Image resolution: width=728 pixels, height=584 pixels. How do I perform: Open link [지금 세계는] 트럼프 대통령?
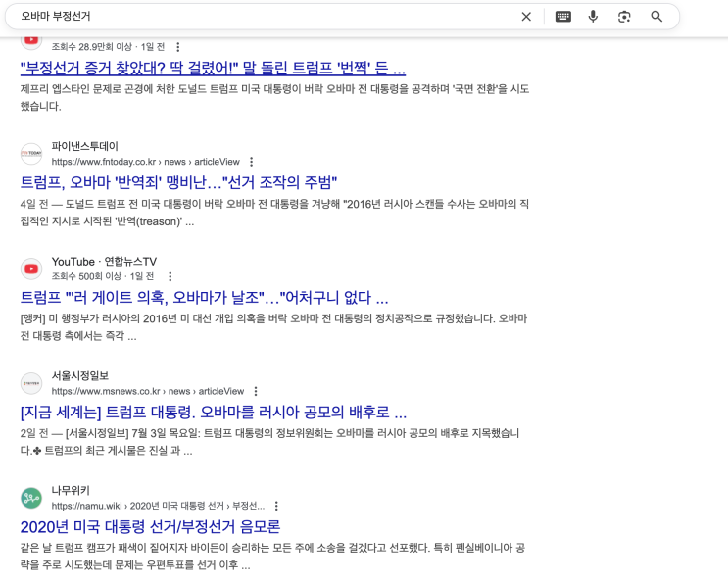(214, 412)
